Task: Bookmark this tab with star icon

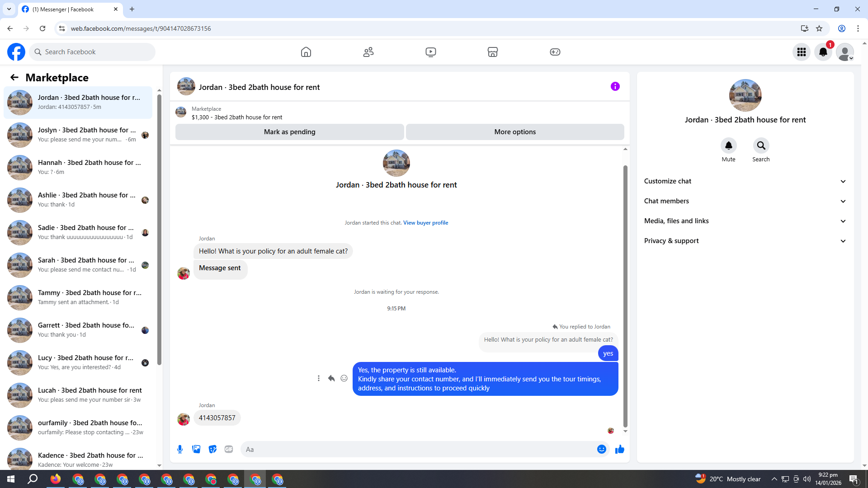Action: click(819, 28)
